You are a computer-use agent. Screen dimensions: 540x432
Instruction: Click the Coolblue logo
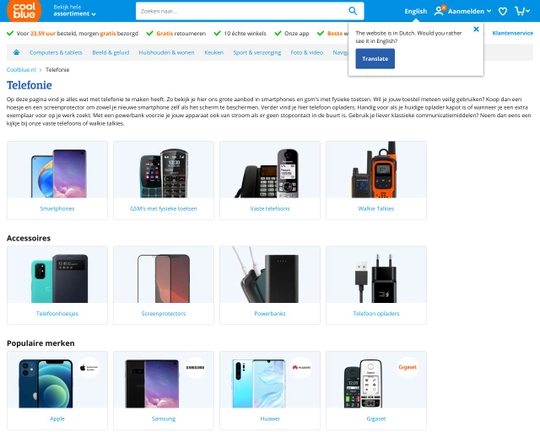click(x=24, y=10)
